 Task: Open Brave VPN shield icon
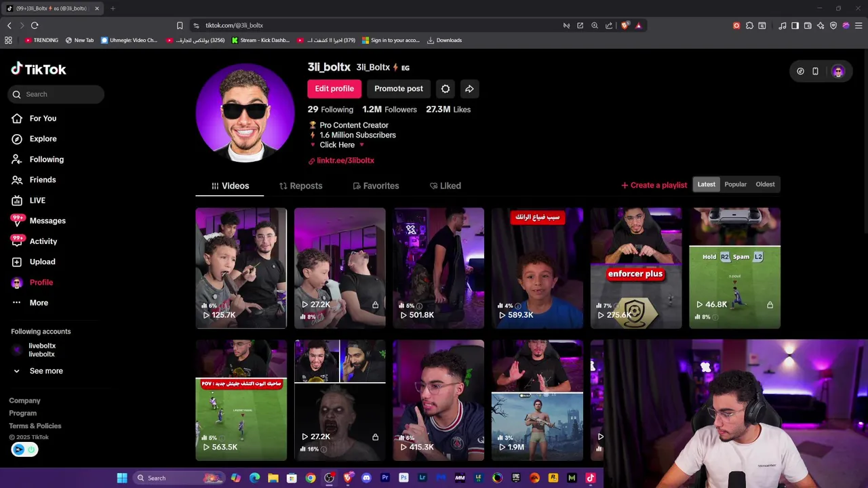click(833, 25)
